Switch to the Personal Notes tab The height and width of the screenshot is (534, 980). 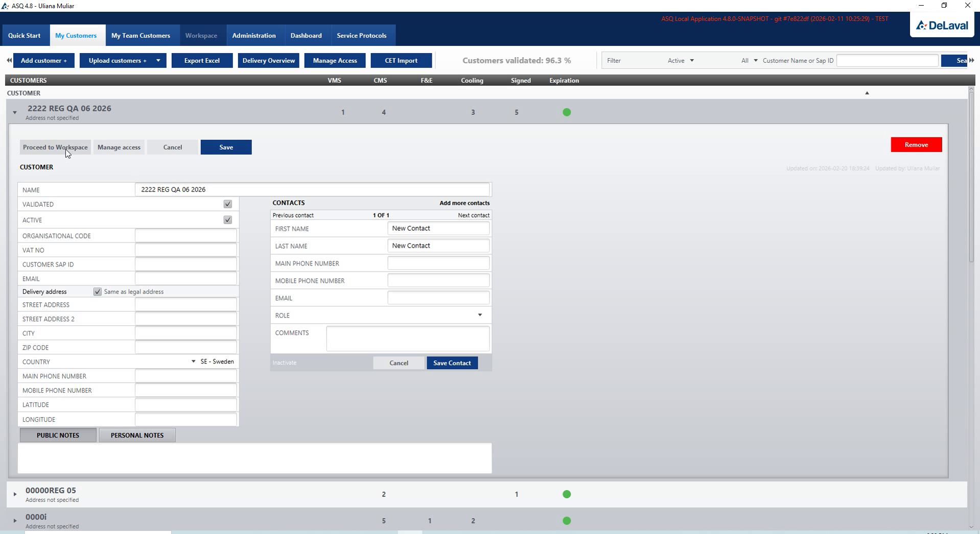tap(137, 435)
